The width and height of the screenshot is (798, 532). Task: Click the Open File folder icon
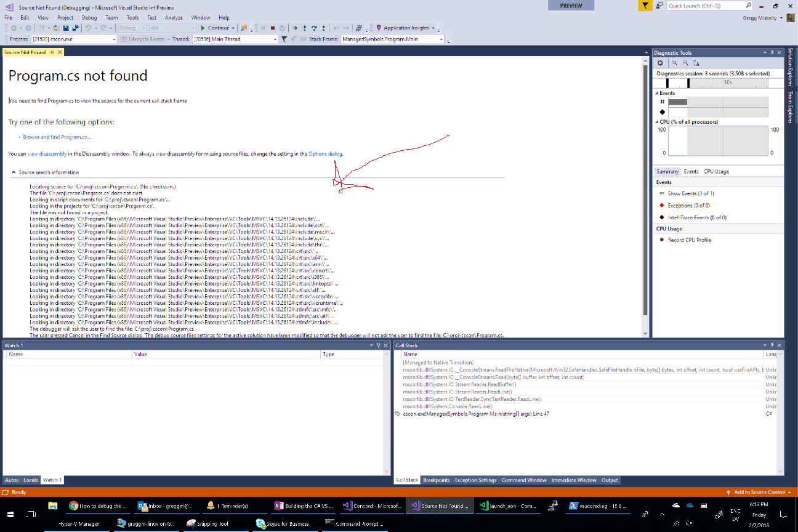pyautogui.click(x=56, y=28)
